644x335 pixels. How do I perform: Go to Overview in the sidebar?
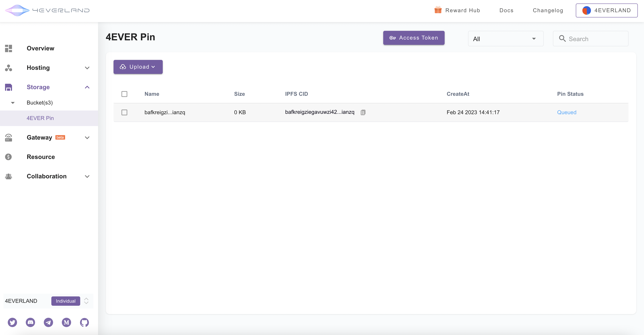click(40, 48)
